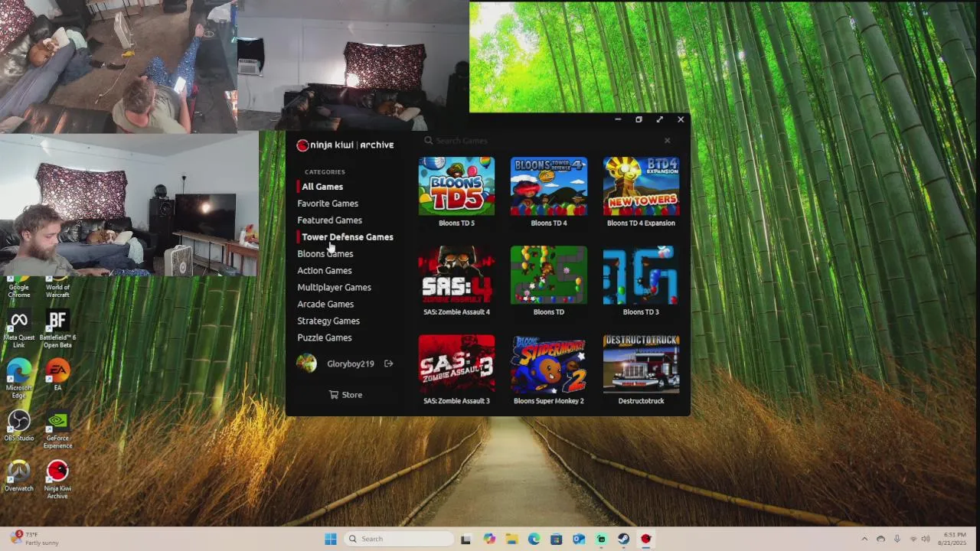Open the Bloons TD 3 thumbnail
Viewport: 980px width, 551px height.
(641, 275)
